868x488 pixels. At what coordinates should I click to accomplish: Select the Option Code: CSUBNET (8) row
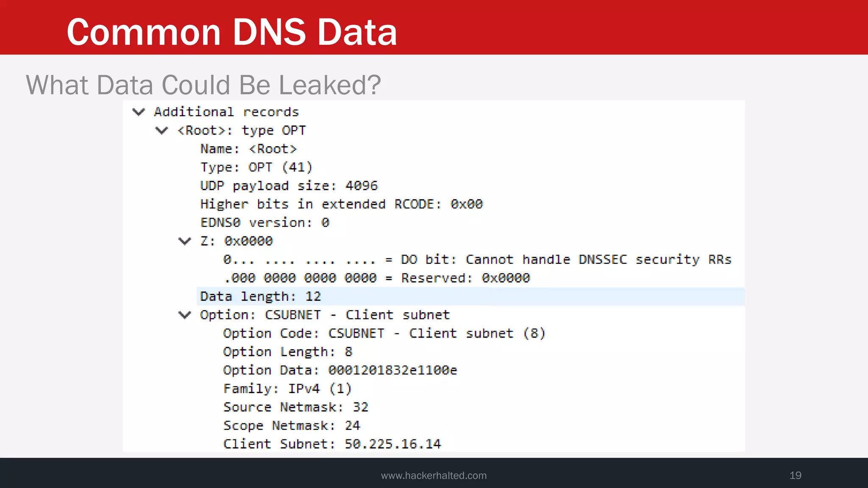click(384, 333)
